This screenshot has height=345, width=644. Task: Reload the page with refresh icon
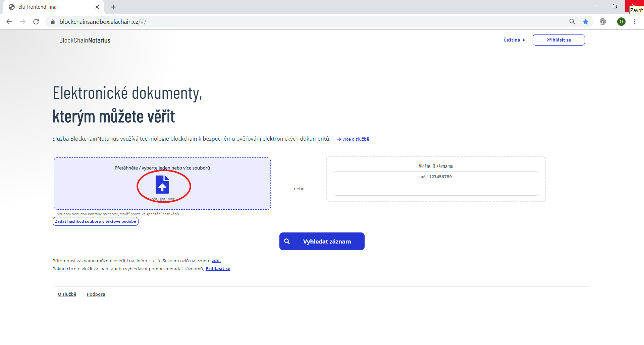(x=36, y=22)
